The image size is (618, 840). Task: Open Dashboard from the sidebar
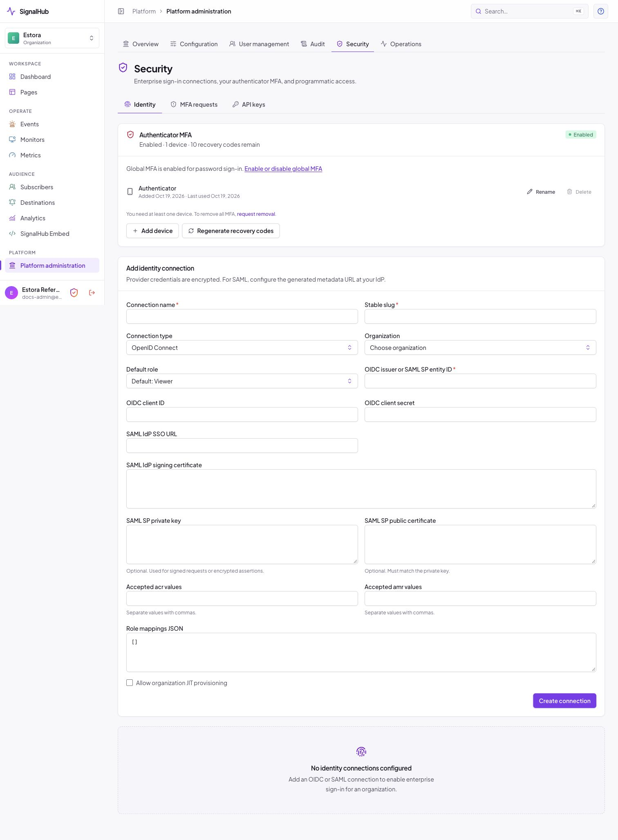(52, 77)
